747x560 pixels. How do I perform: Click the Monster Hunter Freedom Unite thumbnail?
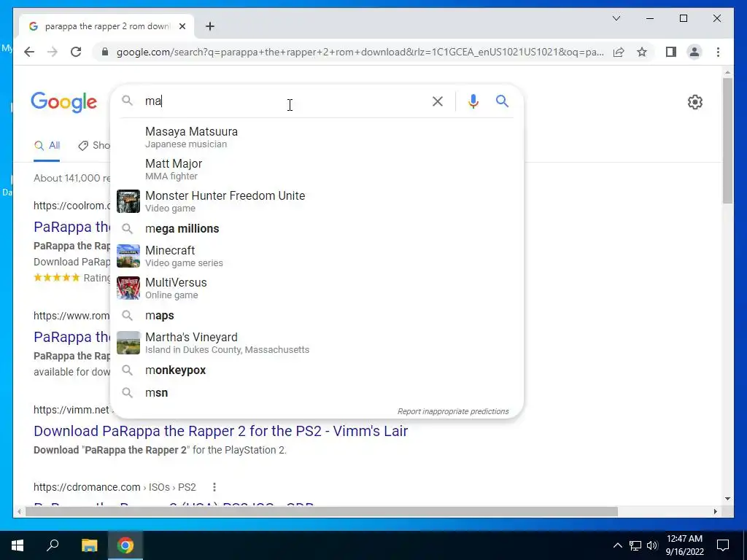click(x=128, y=201)
